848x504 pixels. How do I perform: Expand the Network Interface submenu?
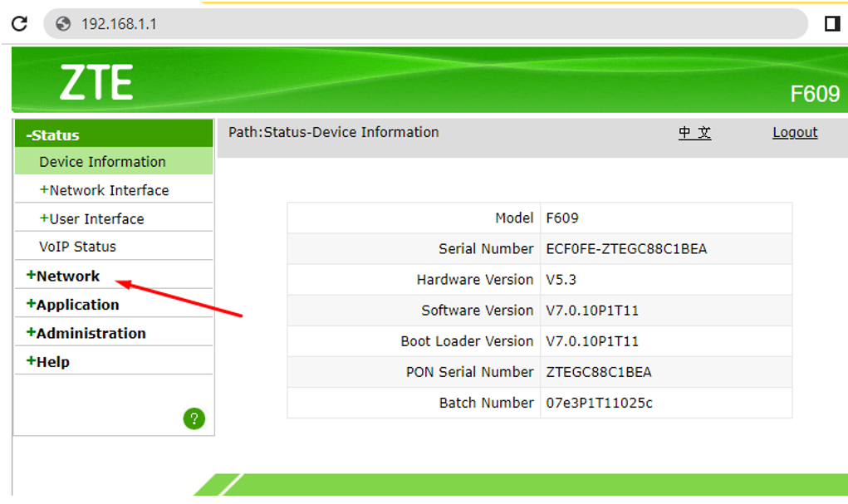coord(107,189)
